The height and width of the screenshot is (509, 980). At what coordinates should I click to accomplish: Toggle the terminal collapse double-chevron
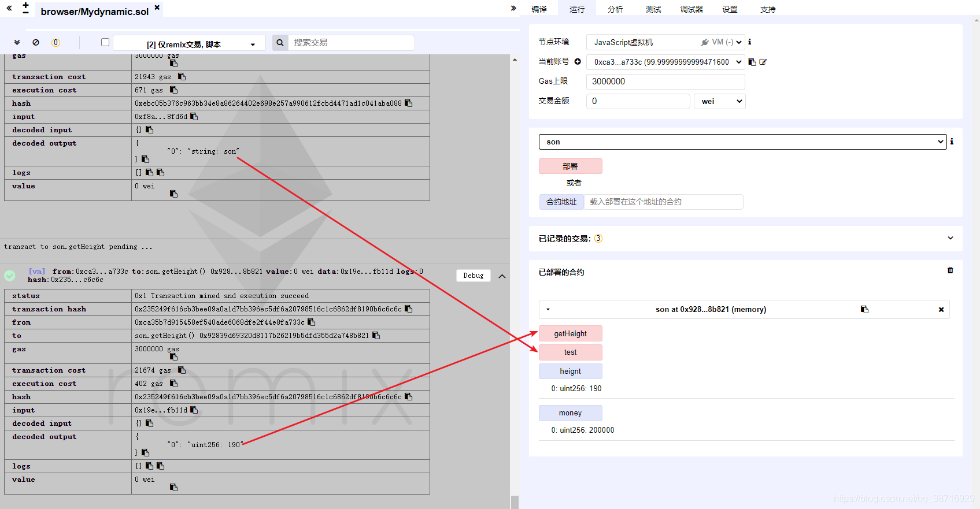(17, 42)
